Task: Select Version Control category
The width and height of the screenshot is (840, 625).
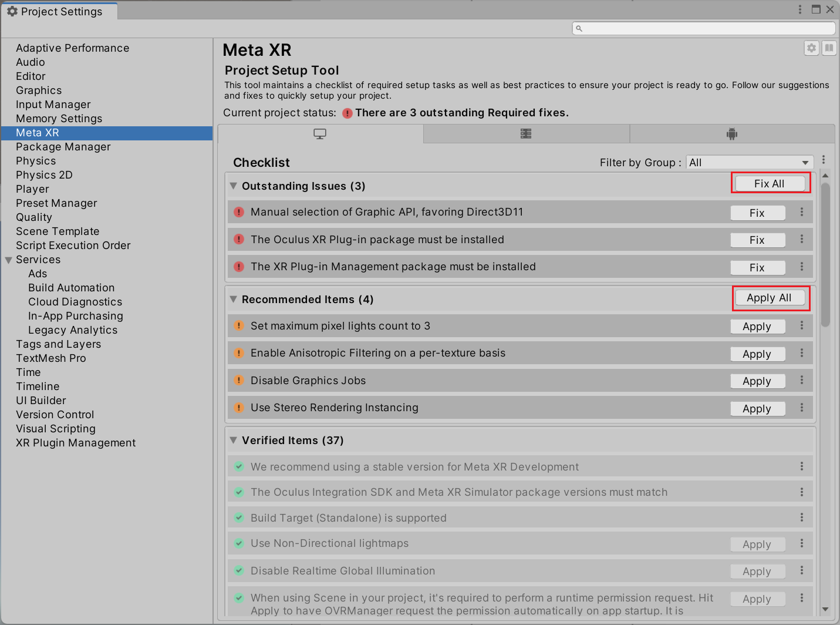Action: point(55,415)
